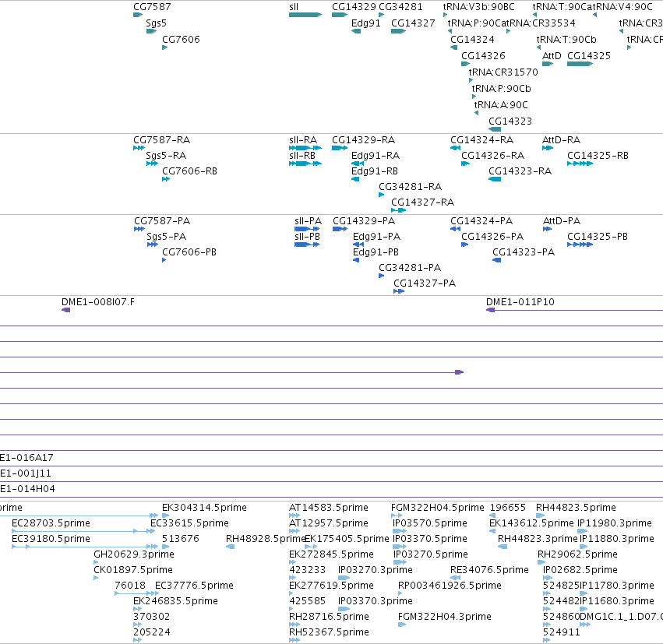This screenshot has width=663, height=644.
Task: Select the Edg91-RB transcript label
Action: [374, 171]
